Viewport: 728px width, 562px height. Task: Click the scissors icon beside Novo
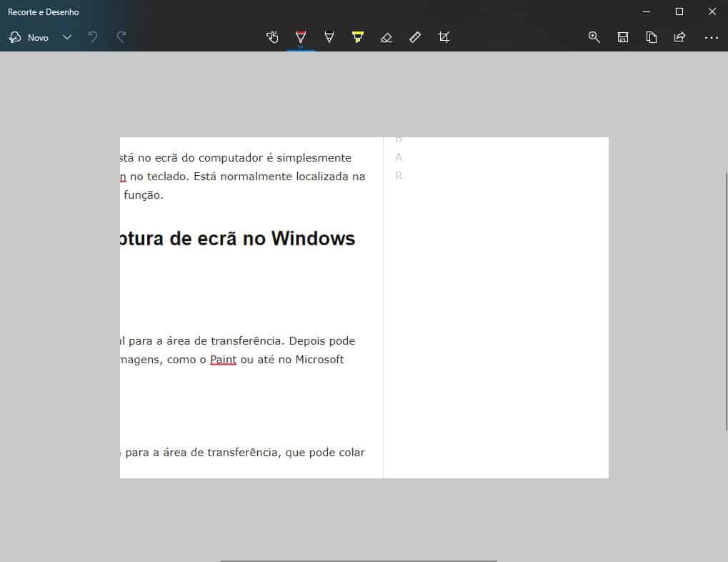15,36
